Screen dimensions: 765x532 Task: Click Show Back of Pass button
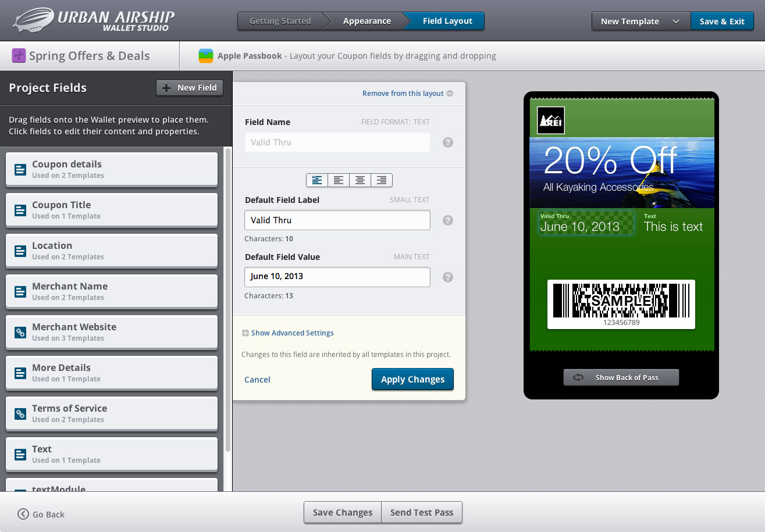point(621,377)
